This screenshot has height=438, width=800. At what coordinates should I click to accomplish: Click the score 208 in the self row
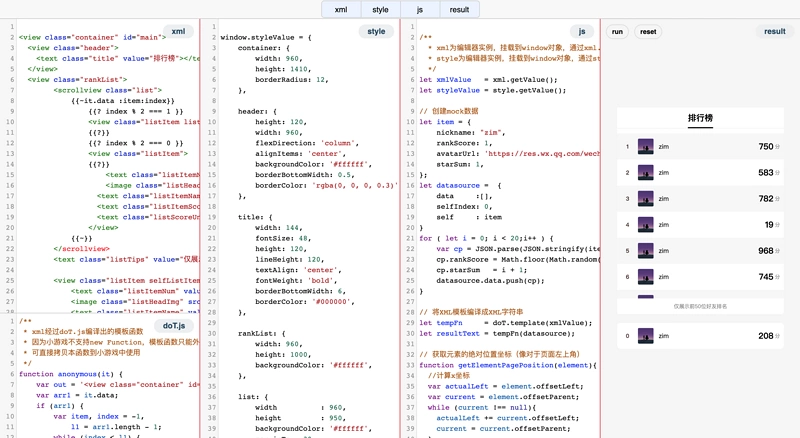click(766, 336)
